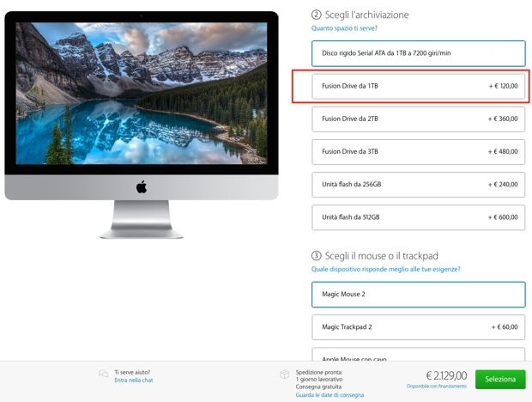Choose the Fusion Drive da 3TB option
The height and width of the screenshot is (402, 532).
419,152
